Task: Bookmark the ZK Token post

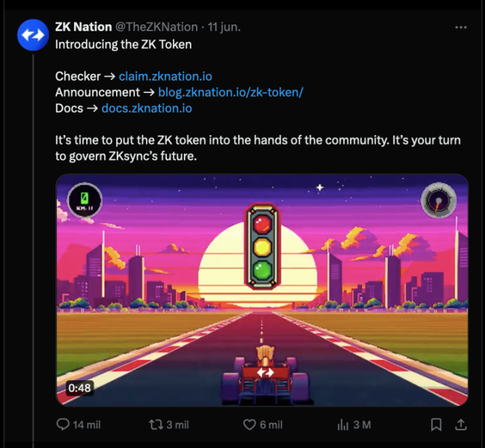Action: (436, 425)
